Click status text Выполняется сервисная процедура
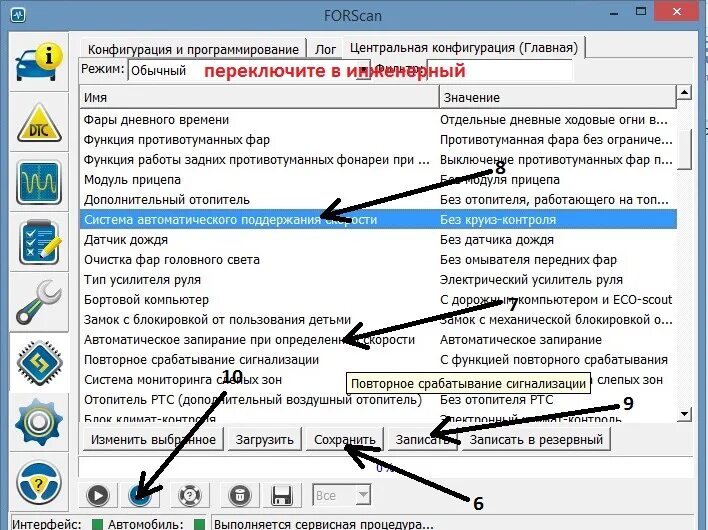 click(324, 524)
